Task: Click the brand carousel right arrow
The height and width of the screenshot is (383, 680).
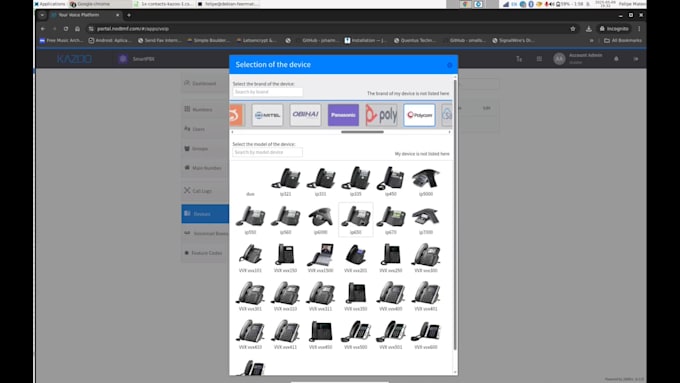Action: 449,132
